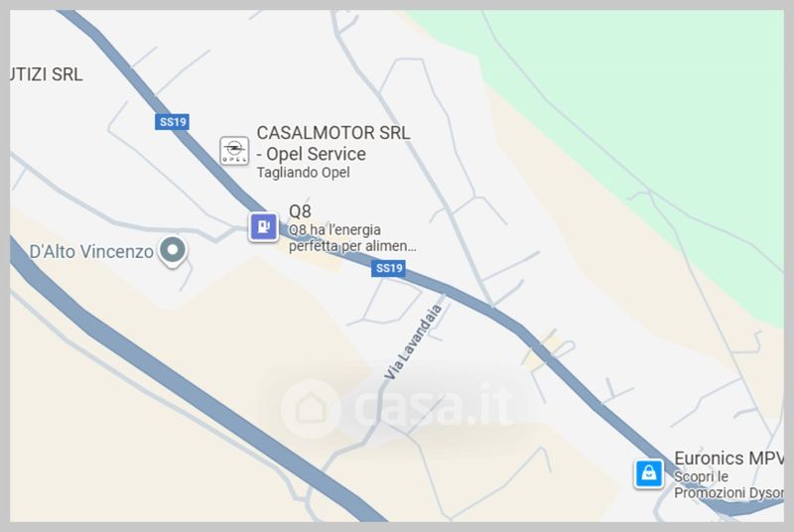Click the Tagliando Opel subtitle
Screen dimensions: 794x532
(x=304, y=173)
